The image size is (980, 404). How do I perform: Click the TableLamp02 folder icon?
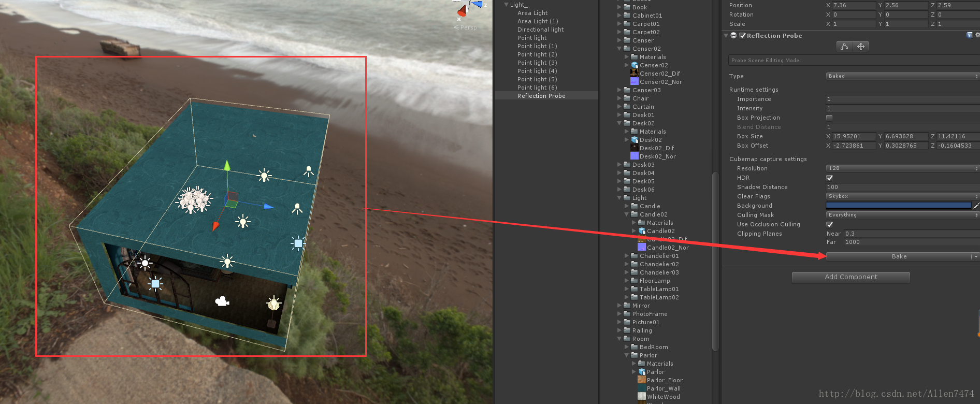pos(634,297)
